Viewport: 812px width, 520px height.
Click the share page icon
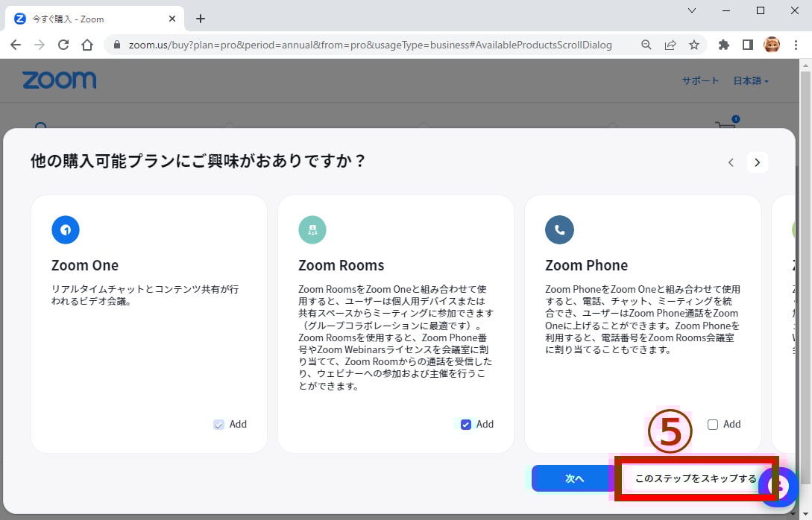(670, 45)
